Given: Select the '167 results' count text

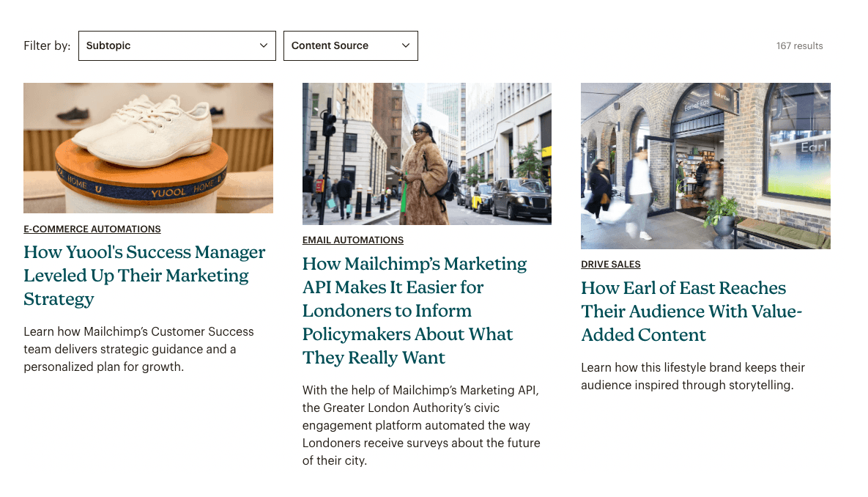Looking at the screenshot, I should (x=799, y=46).
